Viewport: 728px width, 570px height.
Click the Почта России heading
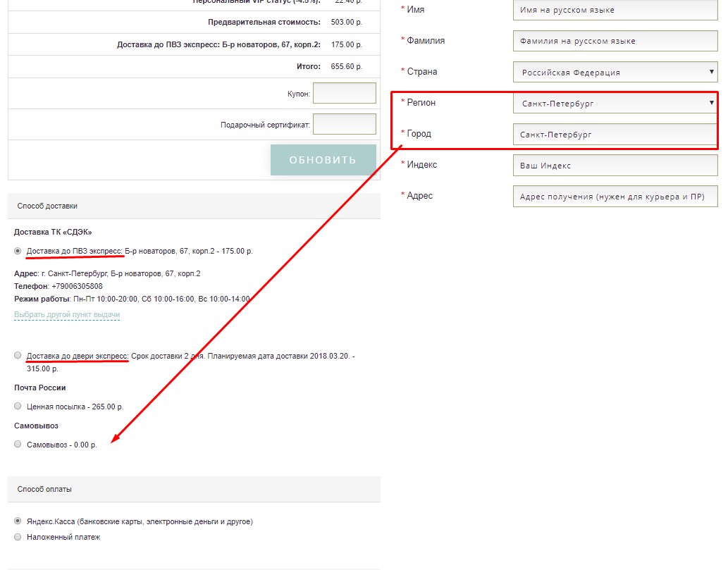(40, 388)
